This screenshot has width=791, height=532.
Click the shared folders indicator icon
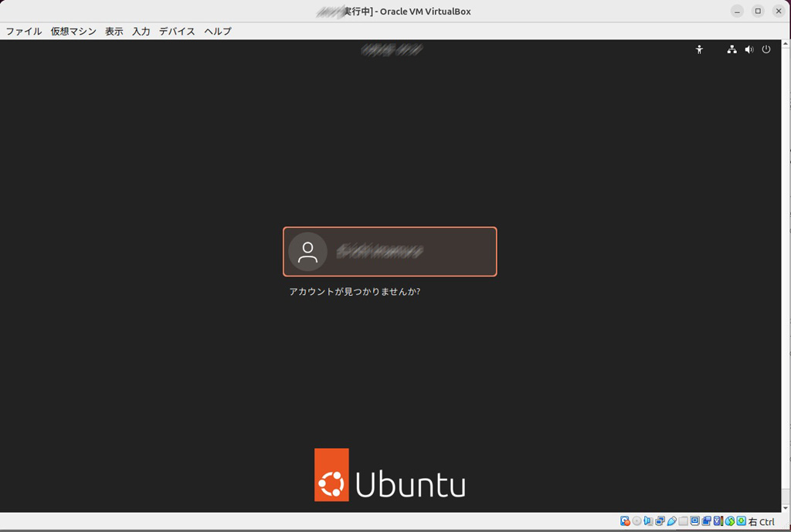[683, 521]
